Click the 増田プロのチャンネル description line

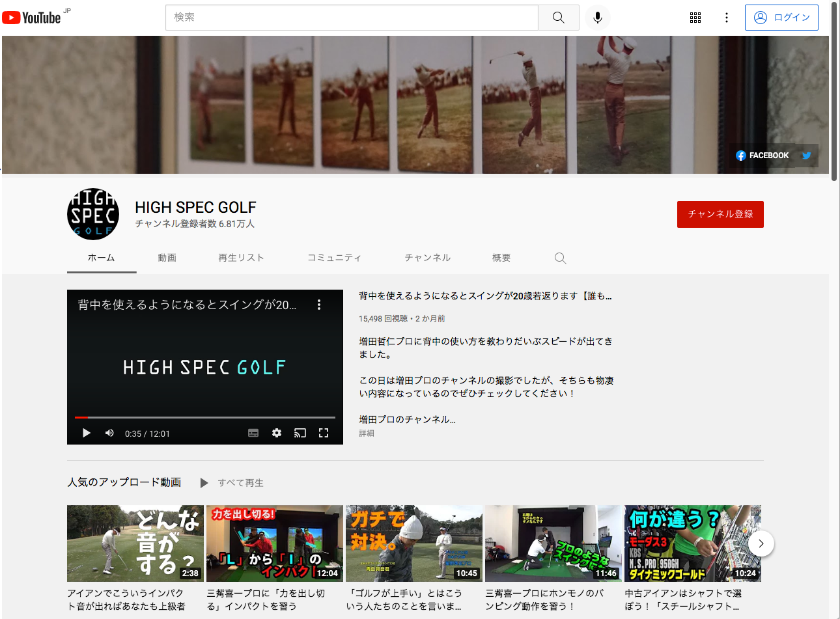point(407,420)
